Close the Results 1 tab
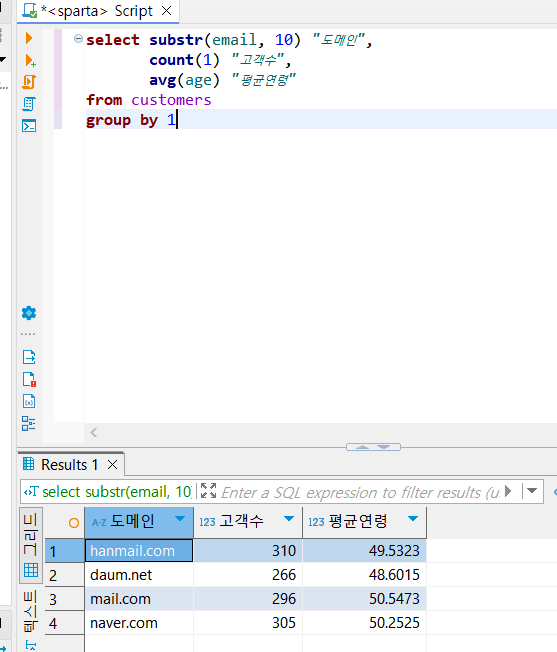The height and width of the screenshot is (652, 557). pyautogui.click(x=112, y=464)
